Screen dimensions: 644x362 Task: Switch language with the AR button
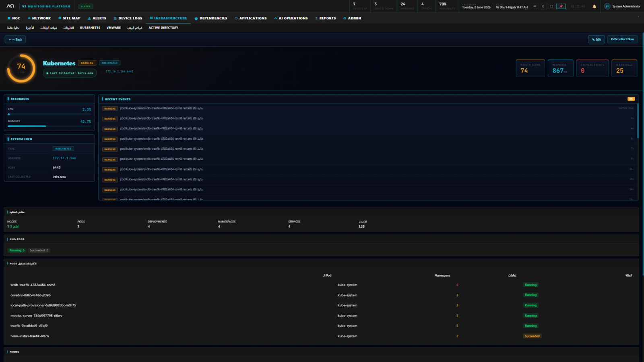coord(535,6)
